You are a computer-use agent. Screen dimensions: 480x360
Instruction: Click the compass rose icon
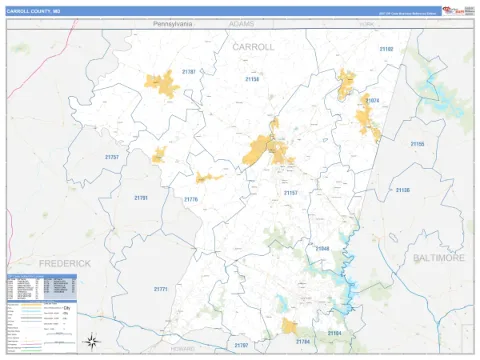[92, 342]
